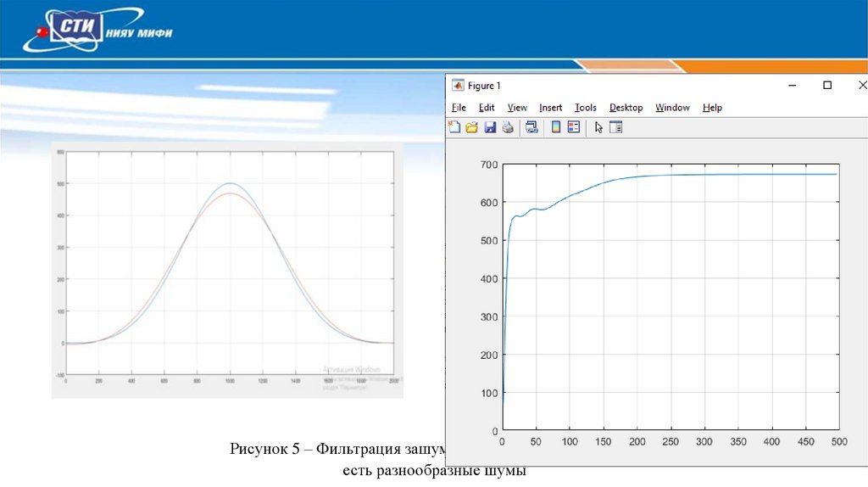Save the figure with the floppy disk icon

[x=490, y=127]
